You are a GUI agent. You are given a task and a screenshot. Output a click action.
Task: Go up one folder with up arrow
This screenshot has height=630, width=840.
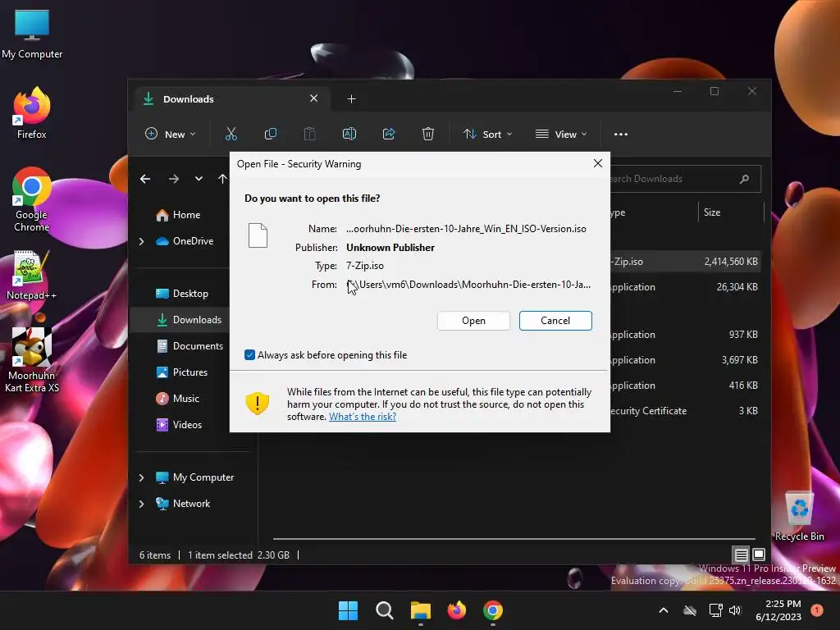click(x=222, y=179)
